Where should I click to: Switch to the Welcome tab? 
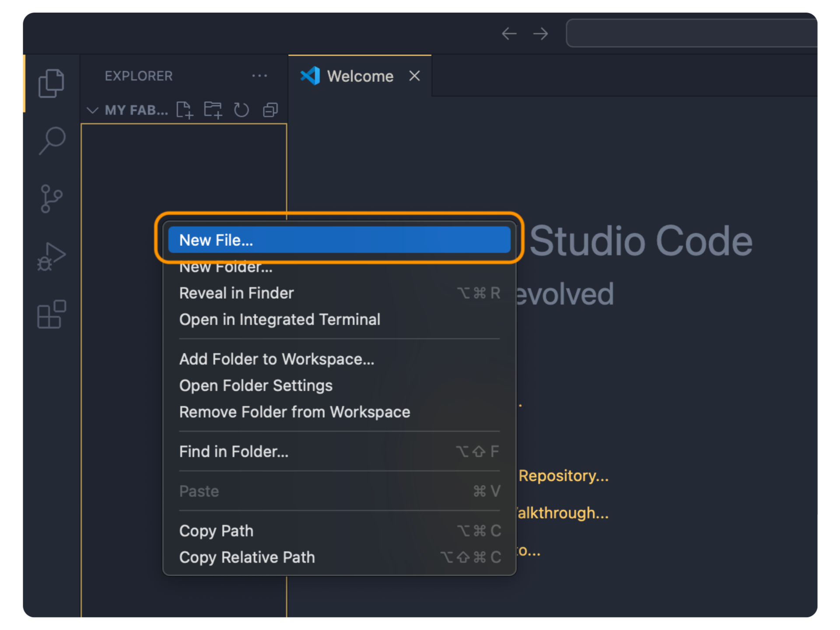click(x=360, y=76)
